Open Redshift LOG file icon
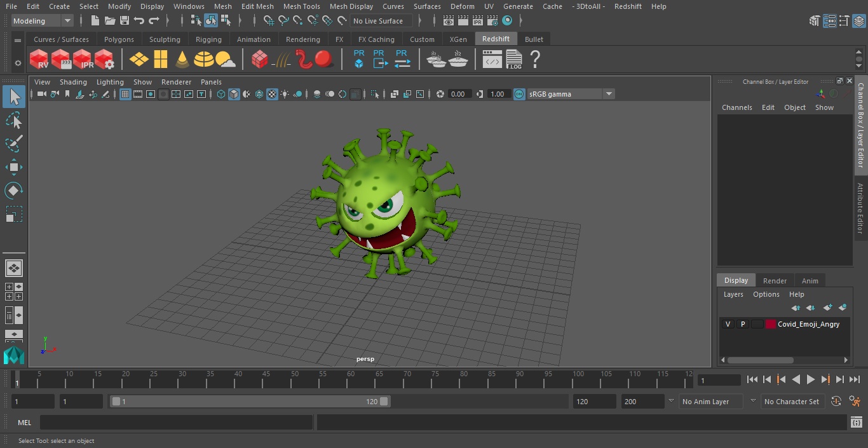Viewport: 868px width, 448px height. (513, 60)
